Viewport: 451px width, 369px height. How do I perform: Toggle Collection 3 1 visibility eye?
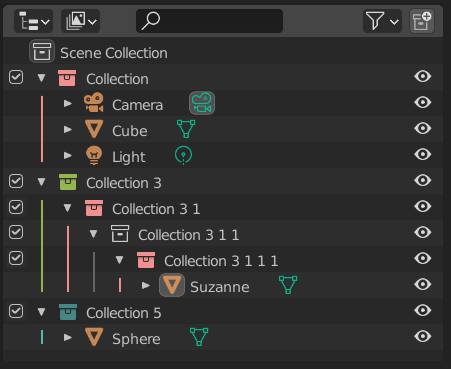(x=423, y=206)
